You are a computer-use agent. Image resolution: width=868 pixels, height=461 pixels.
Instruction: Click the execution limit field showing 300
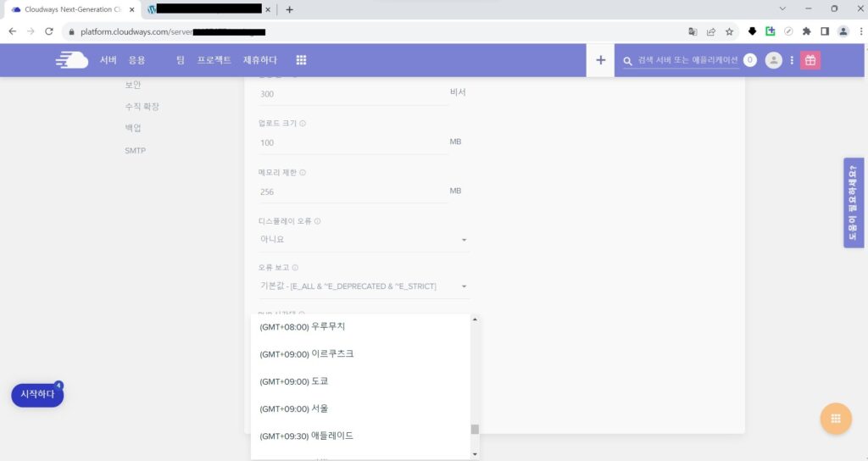pos(353,94)
